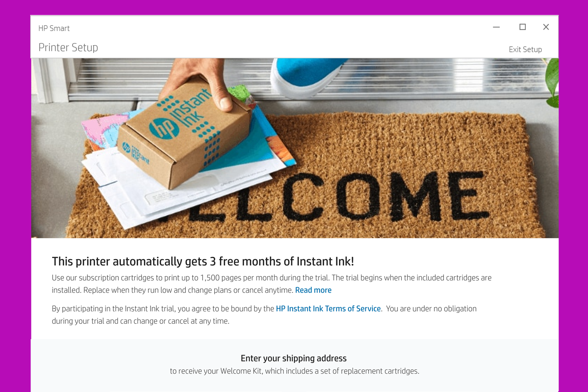The image size is (588, 392).
Task: Click Exit Setup
Action: (525, 49)
